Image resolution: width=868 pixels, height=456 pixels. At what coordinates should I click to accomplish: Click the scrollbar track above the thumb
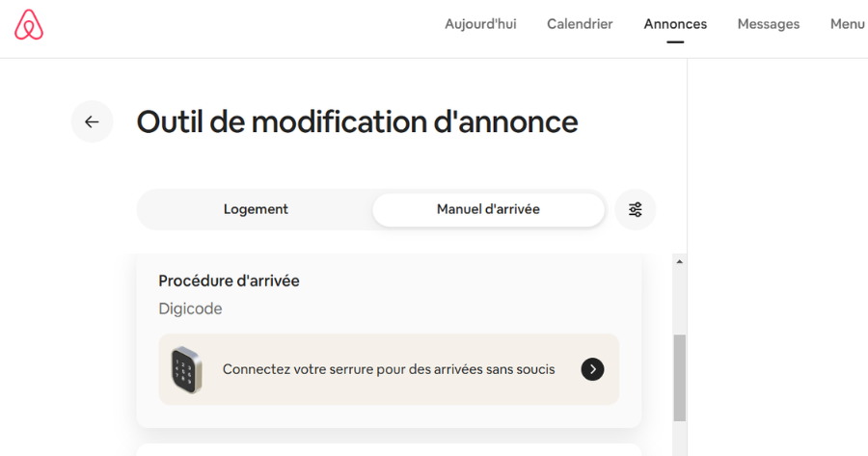click(679, 301)
